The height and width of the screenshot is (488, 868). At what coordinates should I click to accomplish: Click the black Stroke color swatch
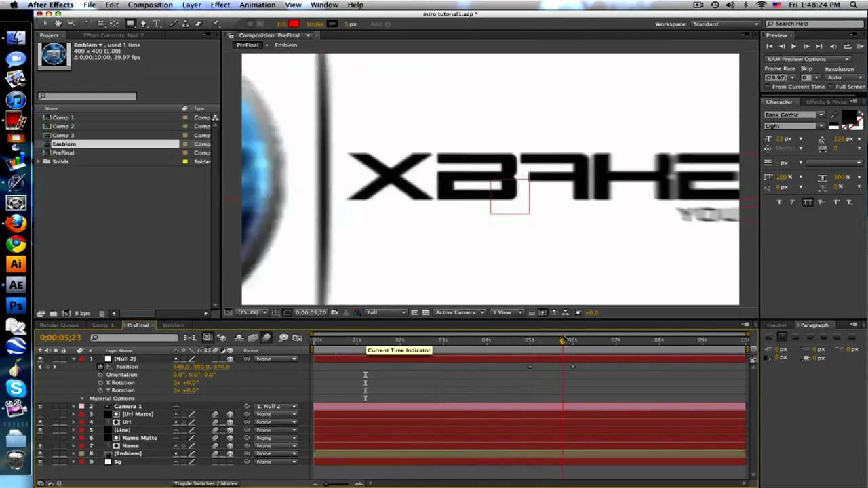click(332, 24)
